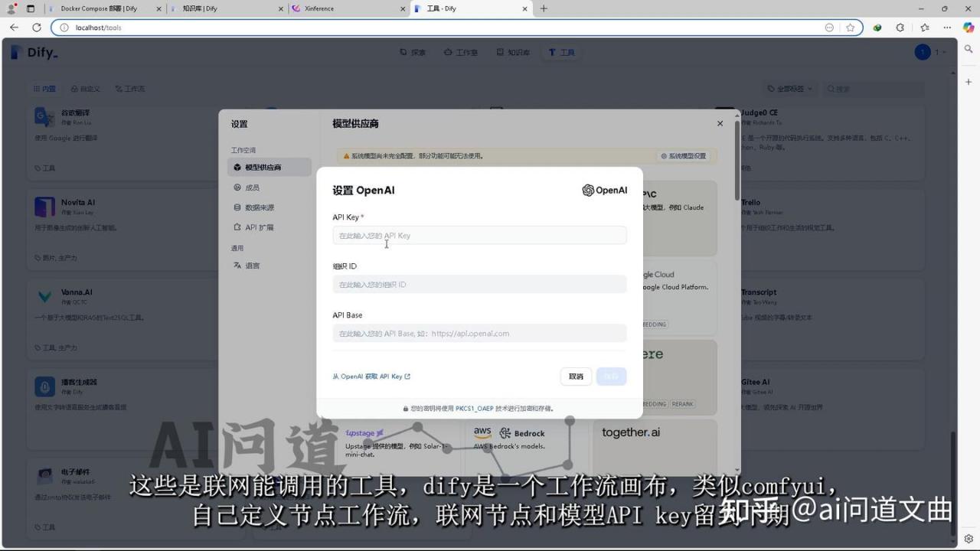Viewport: 980px width, 551px height.
Task: Open the Vanna.AI tool card
Action: click(122, 320)
